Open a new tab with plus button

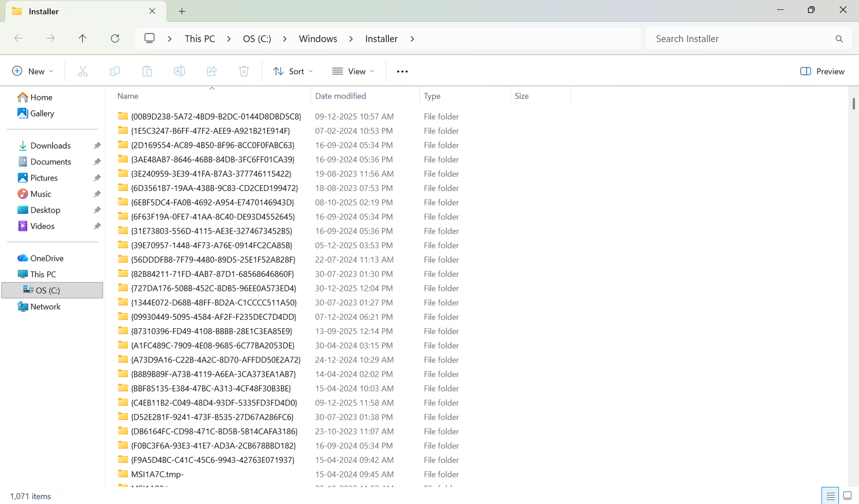pyautogui.click(x=182, y=11)
